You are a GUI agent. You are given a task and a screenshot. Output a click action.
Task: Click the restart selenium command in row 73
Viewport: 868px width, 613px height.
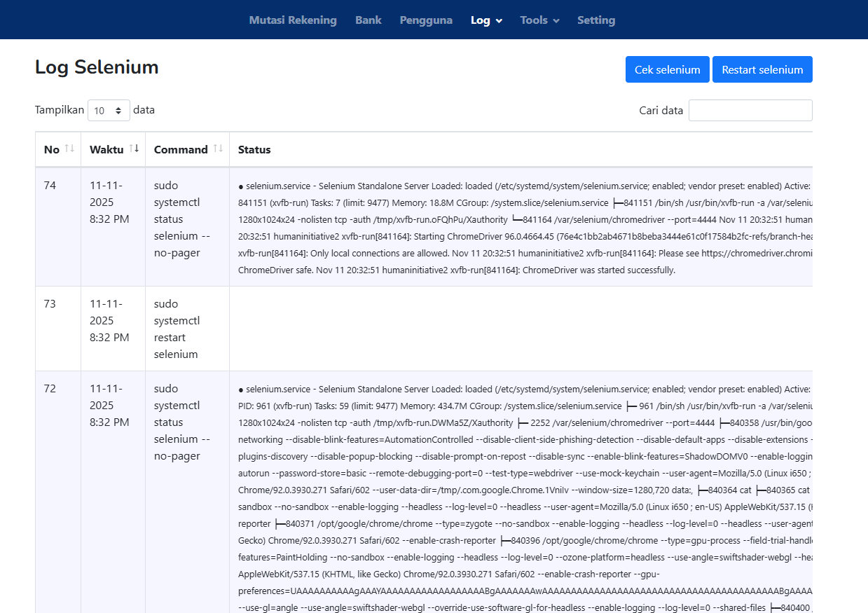click(177, 329)
